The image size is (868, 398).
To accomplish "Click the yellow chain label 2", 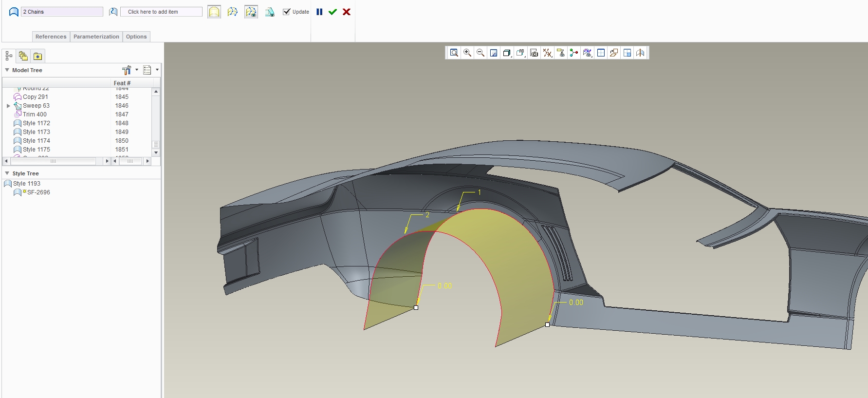I will [427, 215].
